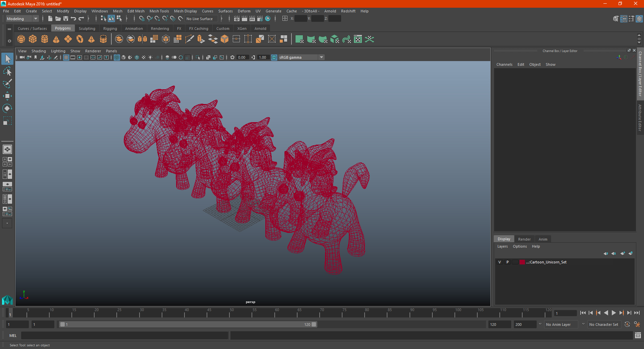Open the Deform menu
Image resolution: width=644 pixels, height=349 pixels.
(x=244, y=11)
